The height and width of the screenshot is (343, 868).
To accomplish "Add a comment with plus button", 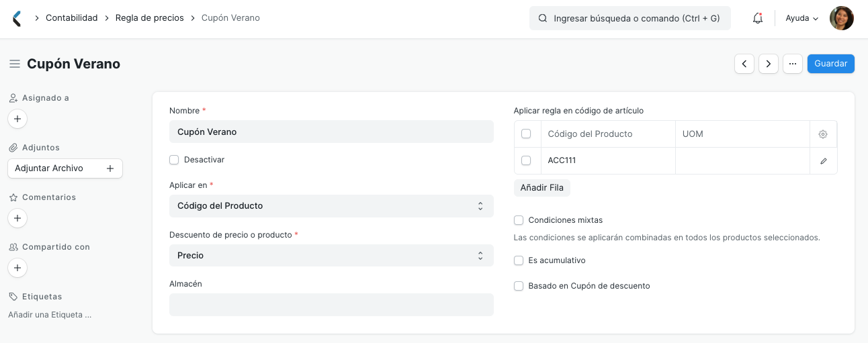I will click(17, 218).
